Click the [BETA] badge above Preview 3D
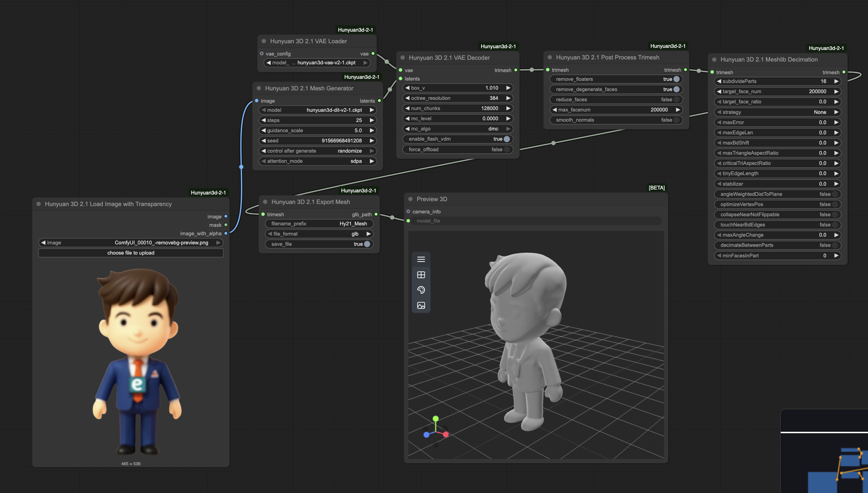The image size is (868, 493). pyautogui.click(x=657, y=188)
